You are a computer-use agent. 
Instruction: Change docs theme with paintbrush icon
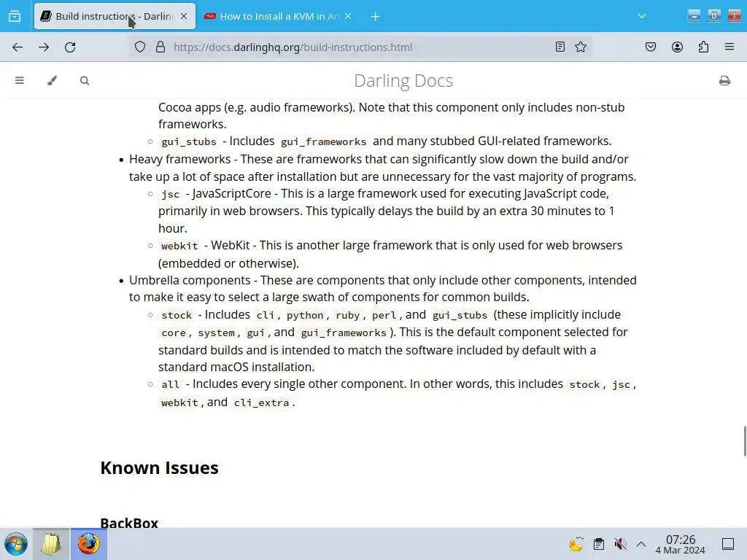pos(52,80)
